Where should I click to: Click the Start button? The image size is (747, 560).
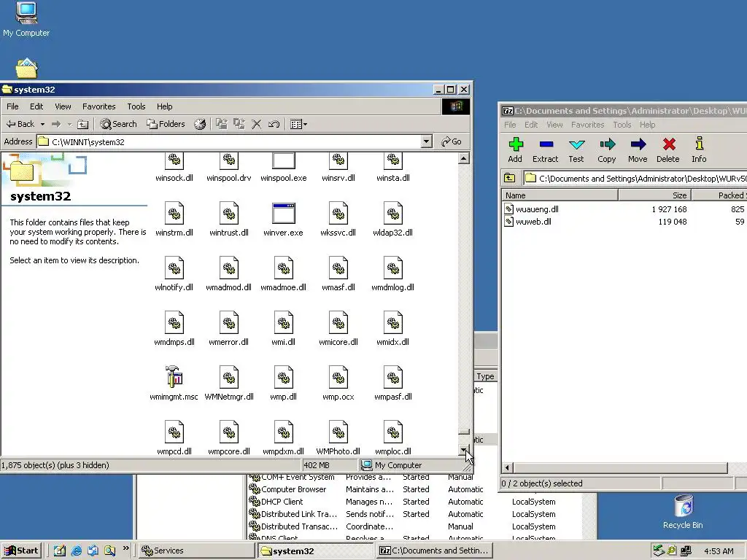tap(21, 551)
